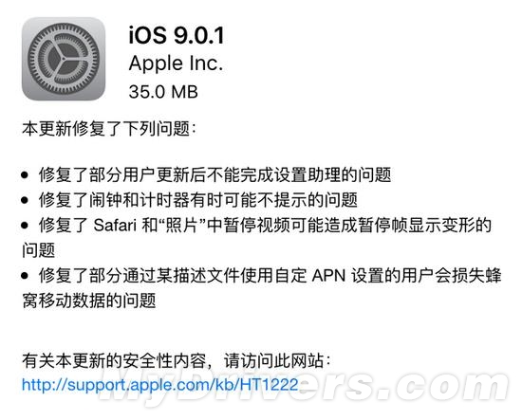Click the bullet about 设置助理 issue
522x420 pixels.
(214, 174)
